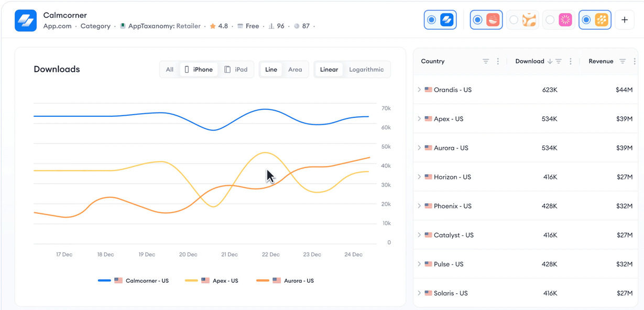Click the bar chart rank icon beside 96

tap(271, 26)
